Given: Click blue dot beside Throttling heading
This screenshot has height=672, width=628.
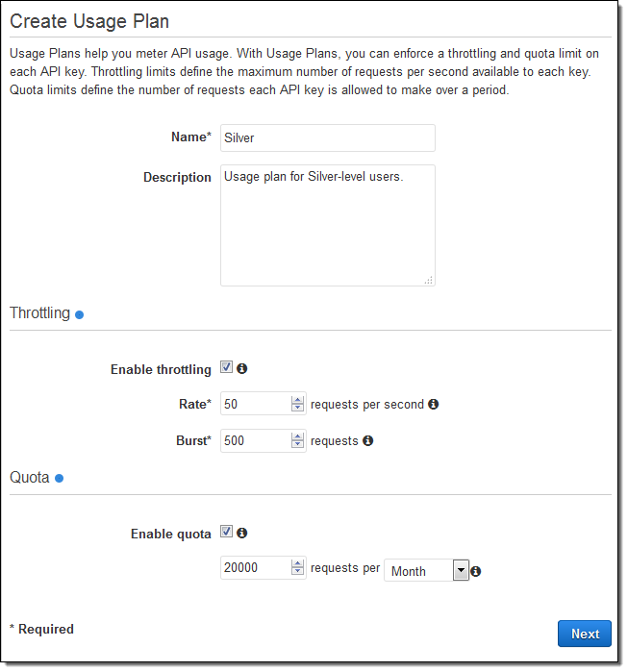Looking at the screenshot, I should tap(80, 314).
